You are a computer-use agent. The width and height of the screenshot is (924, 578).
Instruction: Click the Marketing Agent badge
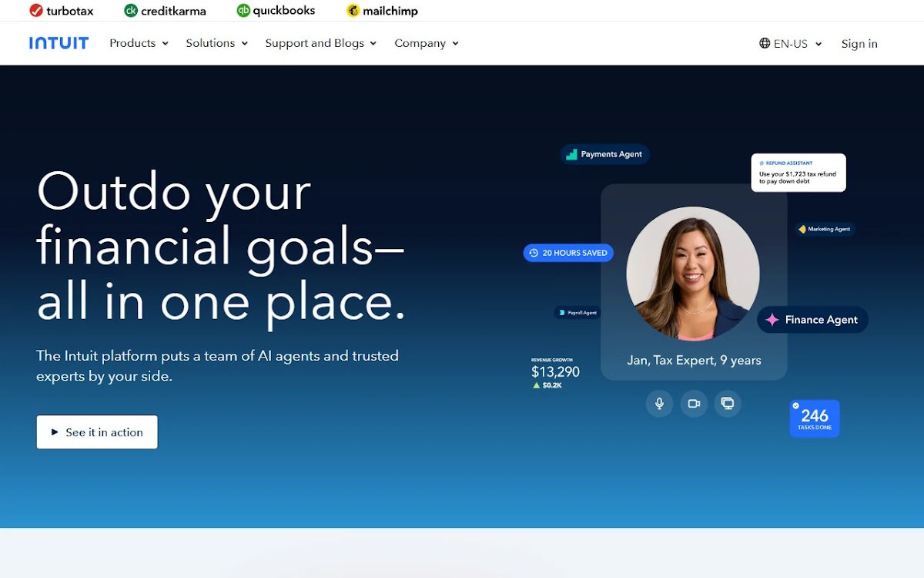(x=825, y=229)
